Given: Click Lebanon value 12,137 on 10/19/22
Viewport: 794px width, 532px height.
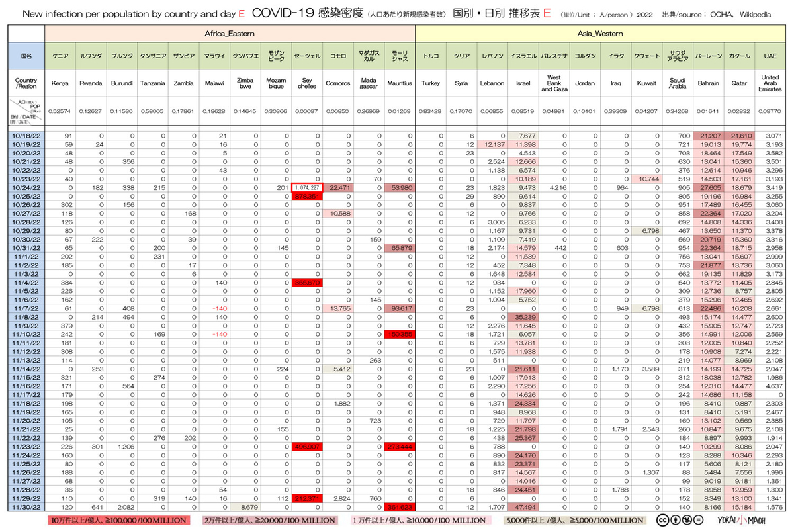Looking at the screenshot, I should [x=492, y=144].
